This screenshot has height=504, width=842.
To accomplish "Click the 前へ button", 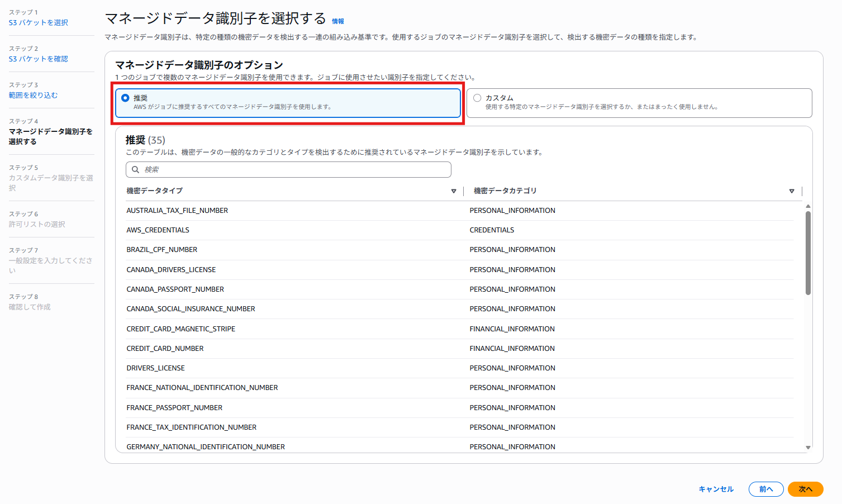I will pos(766,489).
